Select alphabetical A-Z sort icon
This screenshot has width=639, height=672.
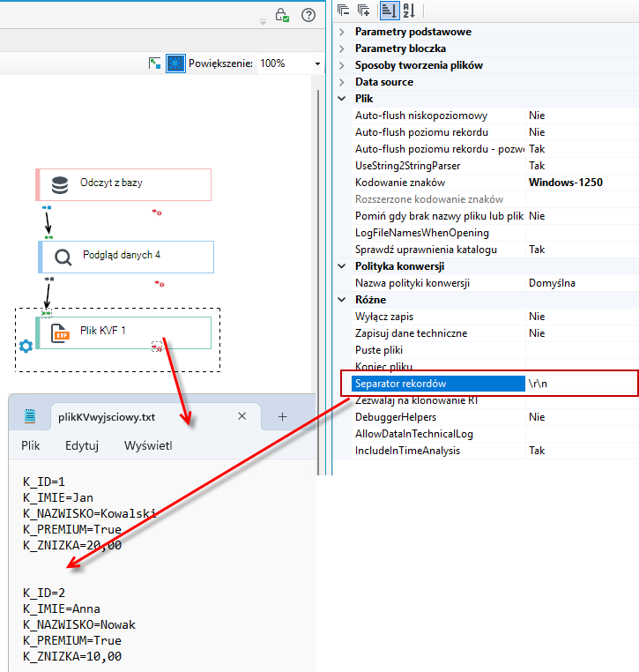click(x=409, y=11)
